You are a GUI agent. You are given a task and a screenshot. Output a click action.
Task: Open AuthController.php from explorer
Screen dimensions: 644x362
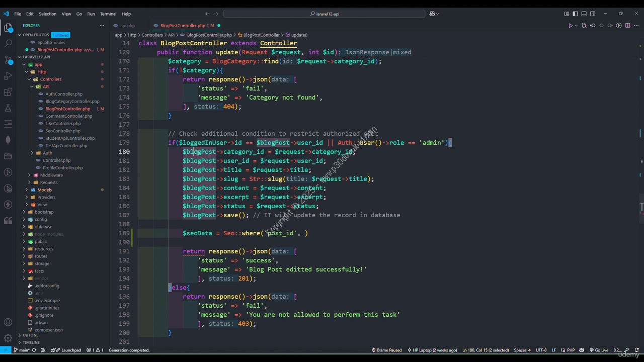point(64,94)
